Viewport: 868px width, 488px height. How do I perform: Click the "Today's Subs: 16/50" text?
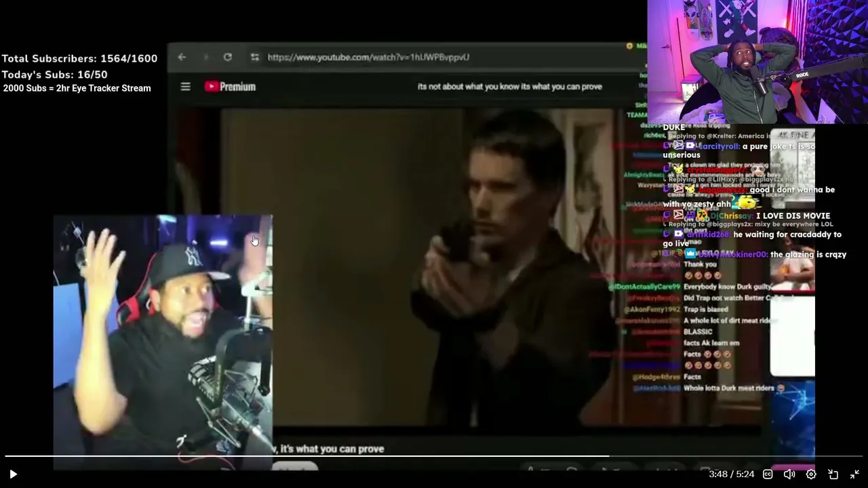[54, 75]
